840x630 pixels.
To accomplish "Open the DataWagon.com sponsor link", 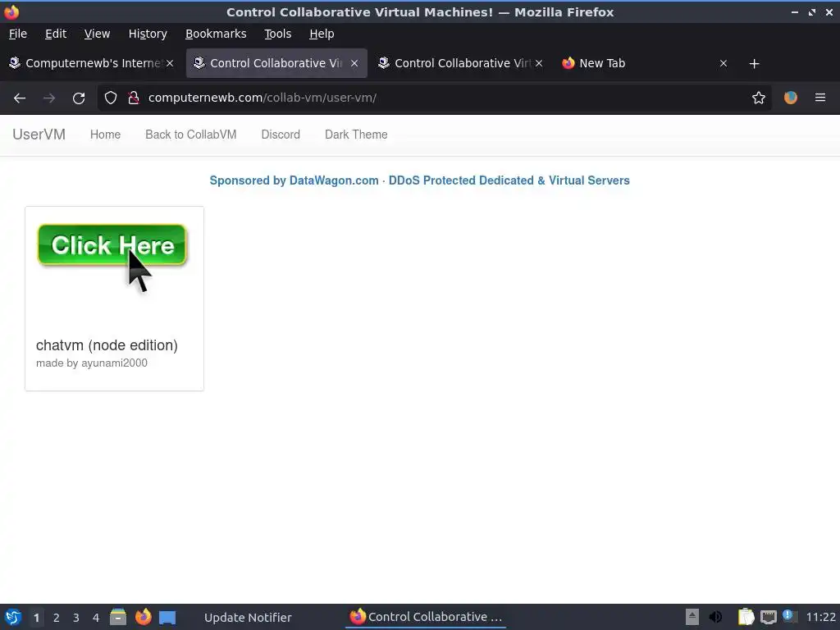I will (x=419, y=180).
